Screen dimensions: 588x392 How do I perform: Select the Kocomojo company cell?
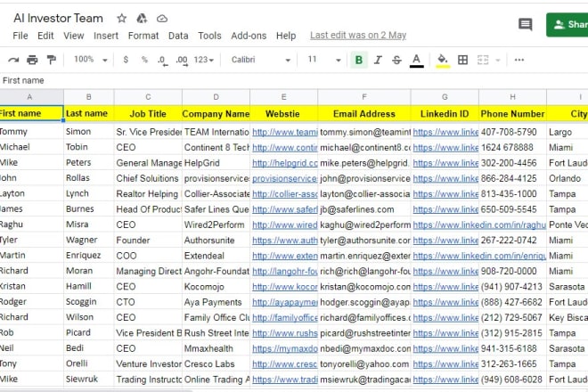(216, 287)
